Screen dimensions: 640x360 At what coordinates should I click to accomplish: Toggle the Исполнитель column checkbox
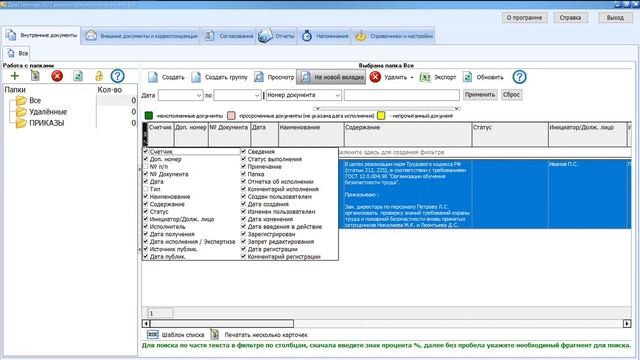click(x=146, y=227)
